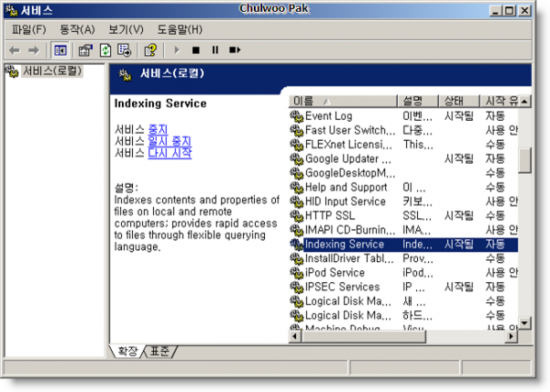The image size is (550, 392).
Task: Click the gear icon beside Google Updater
Action: click(x=296, y=158)
